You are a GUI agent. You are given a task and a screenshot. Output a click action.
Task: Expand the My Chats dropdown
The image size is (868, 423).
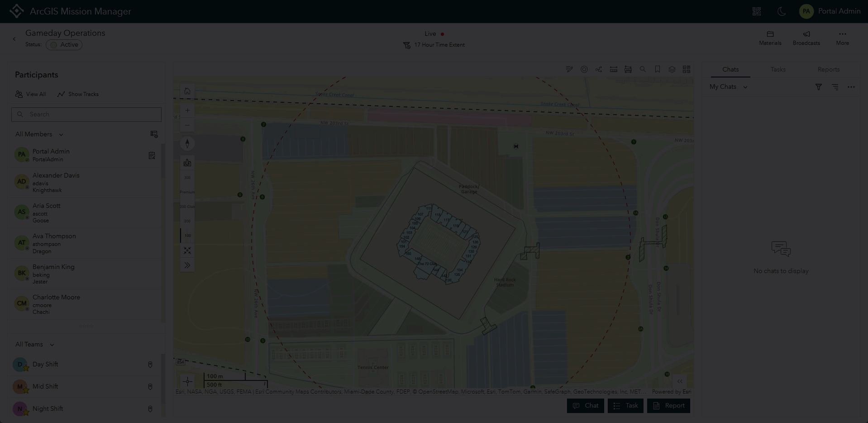tap(728, 87)
